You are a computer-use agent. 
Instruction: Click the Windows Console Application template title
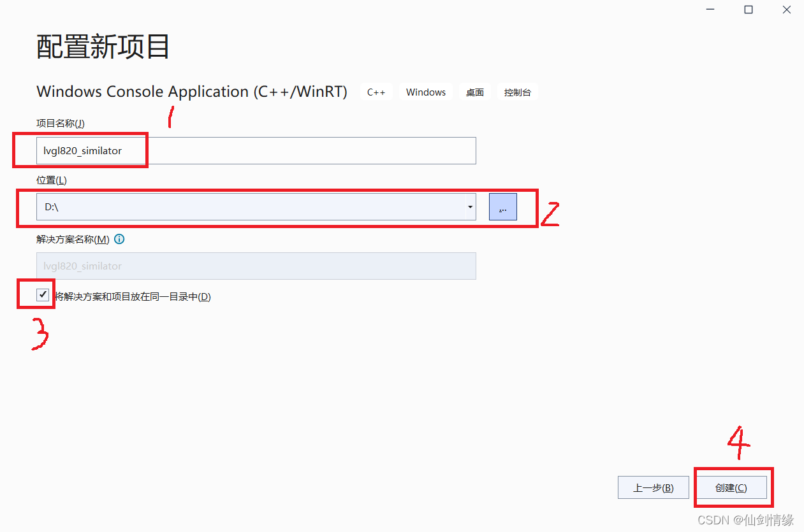tap(192, 92)
